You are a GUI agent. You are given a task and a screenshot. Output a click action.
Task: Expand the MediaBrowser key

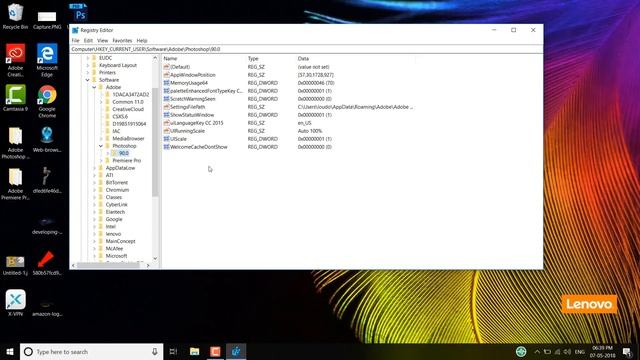(101, 139)
